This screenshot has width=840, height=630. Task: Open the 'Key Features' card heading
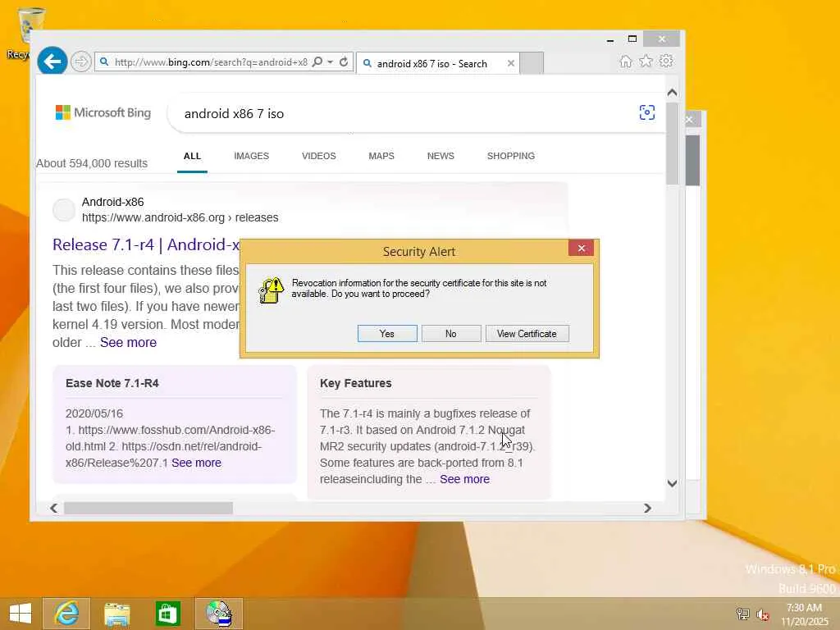point(356,384)
